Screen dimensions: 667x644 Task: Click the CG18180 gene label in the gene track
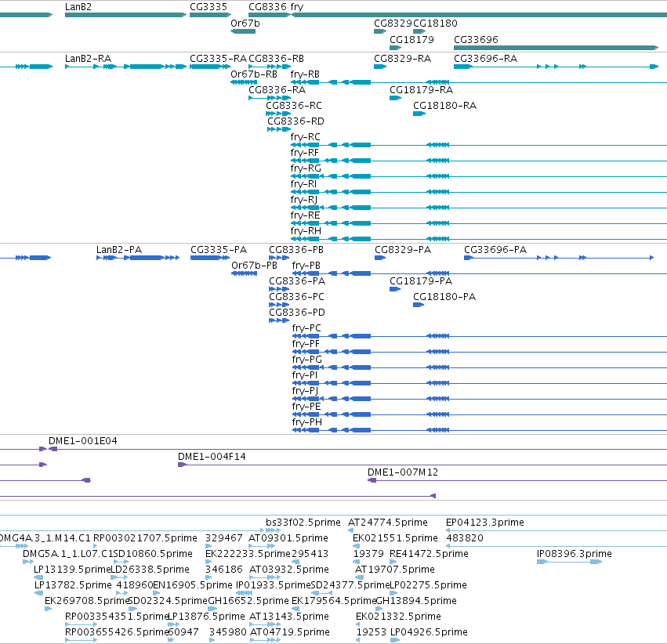coord(435,23)
